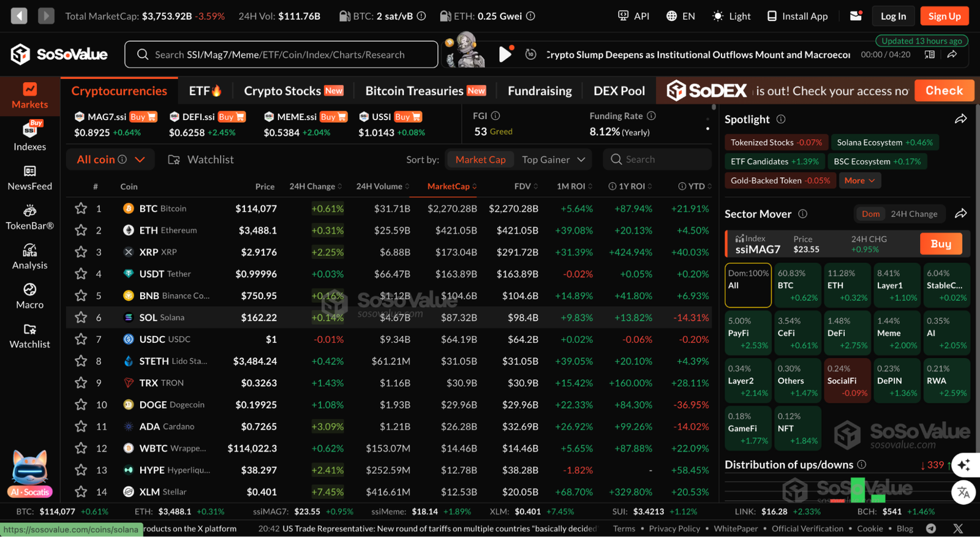980x537 pixels.
Task: Open the mail notifications icon
Action: coord(856,16)
